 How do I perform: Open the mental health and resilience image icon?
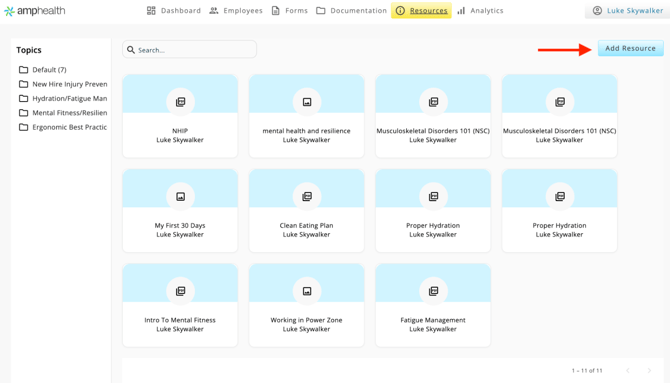tap(307, 102)
